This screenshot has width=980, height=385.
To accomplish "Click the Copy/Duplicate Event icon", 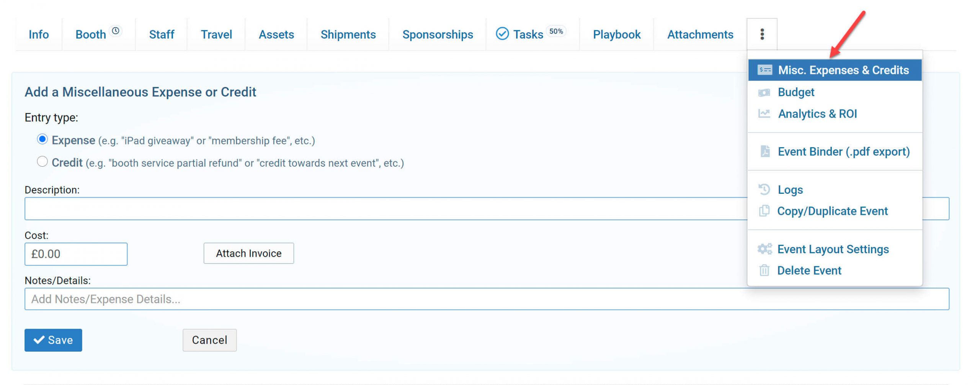I will point(764,211).
